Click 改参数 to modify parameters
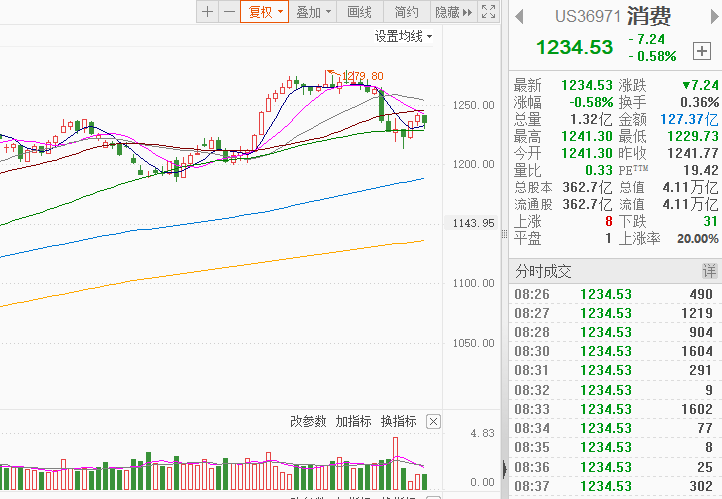The width and height of the screenshot is (722, 499). pyautogui.click(x=308, y=422)
